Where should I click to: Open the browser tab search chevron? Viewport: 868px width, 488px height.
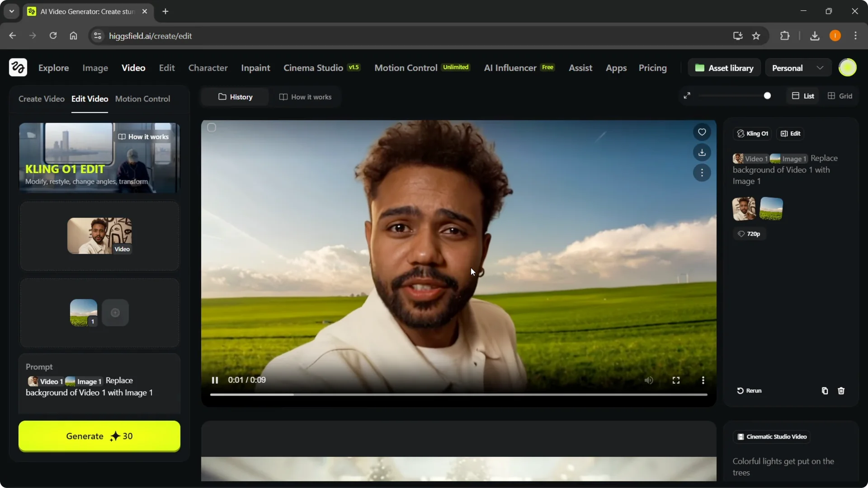[11, 11]
